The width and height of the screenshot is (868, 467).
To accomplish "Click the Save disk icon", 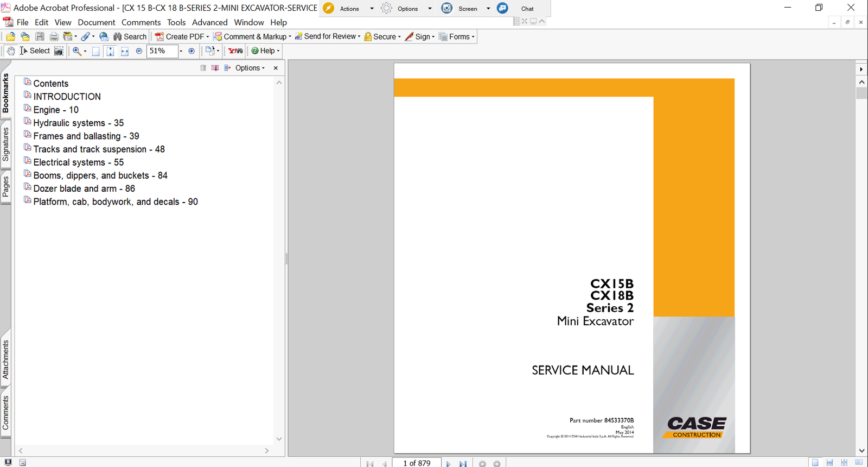I will [x=40, y=37].
